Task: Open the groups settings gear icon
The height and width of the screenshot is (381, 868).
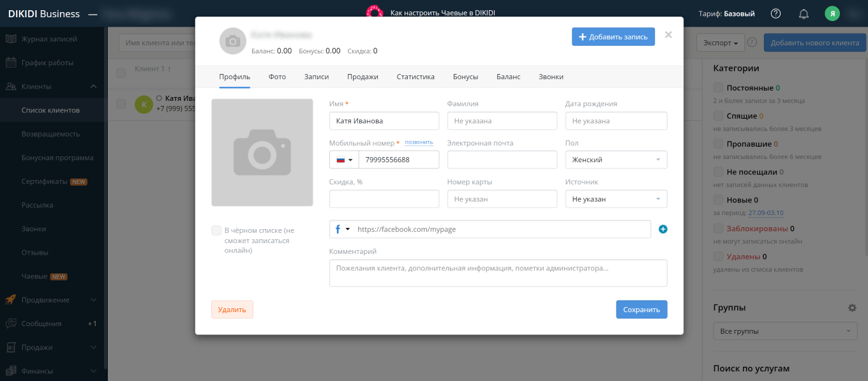Action: point(852,308)
